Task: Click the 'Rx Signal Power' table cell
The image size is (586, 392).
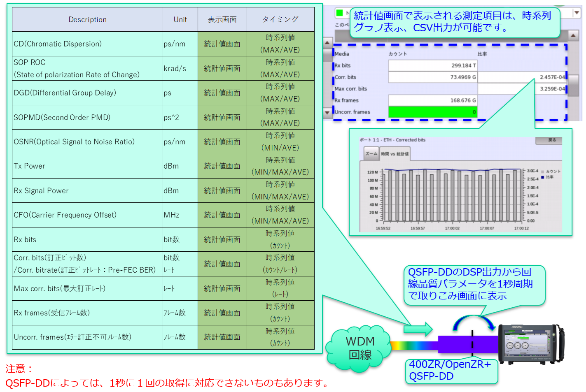Action: point(87,190)
